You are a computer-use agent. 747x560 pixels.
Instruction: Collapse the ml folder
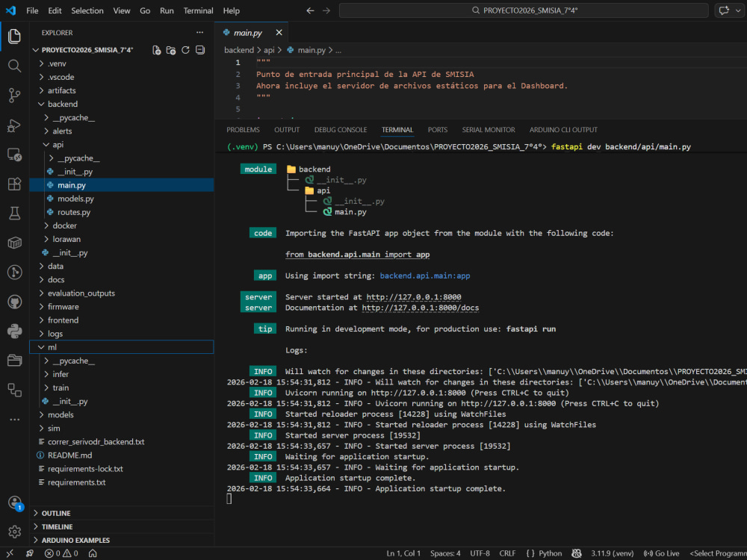point(122,347)
